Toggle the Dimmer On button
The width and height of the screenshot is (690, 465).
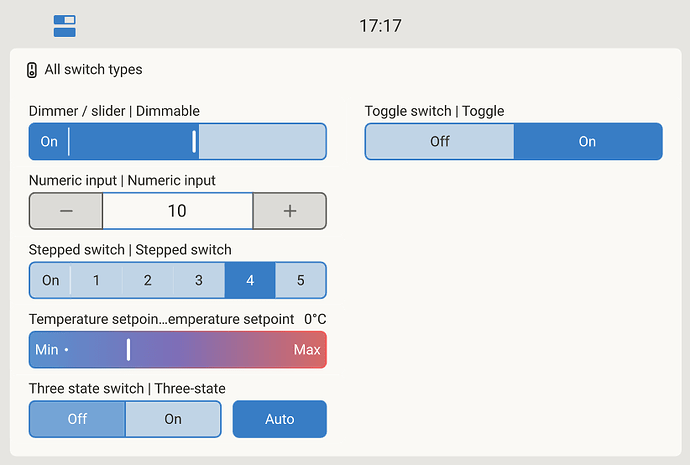click(x=49, y=141)
